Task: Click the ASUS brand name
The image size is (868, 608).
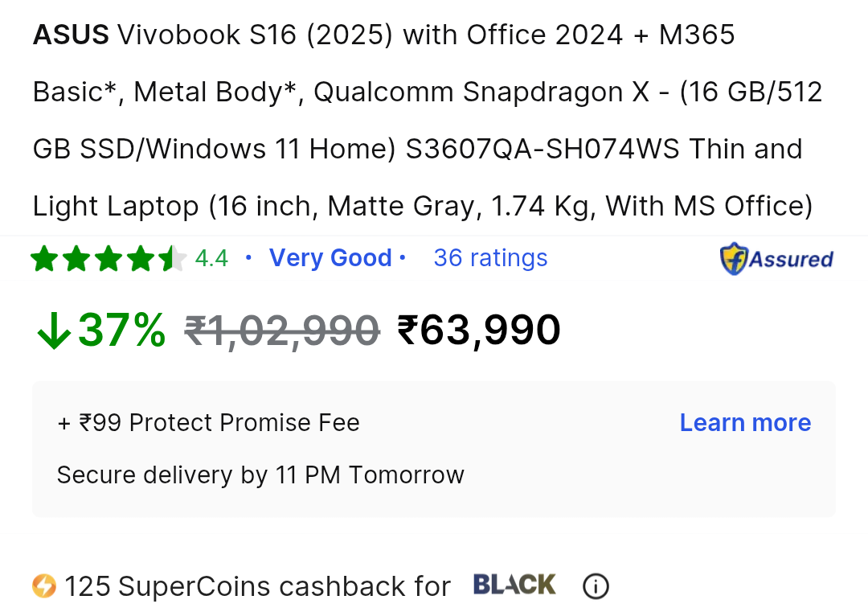Action: pos(71,35)
